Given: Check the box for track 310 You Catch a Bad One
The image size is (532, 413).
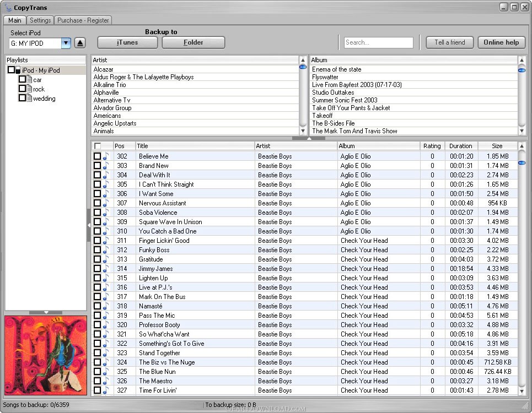Looking at the screenshot, I should click(x=98, y=231).
